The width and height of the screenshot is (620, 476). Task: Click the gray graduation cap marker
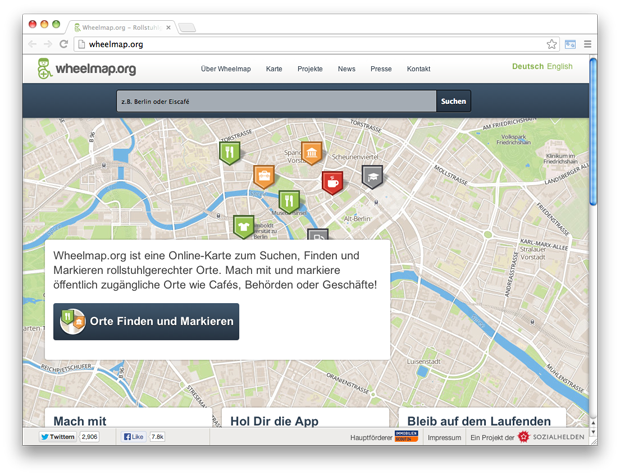tap(372, 176)
